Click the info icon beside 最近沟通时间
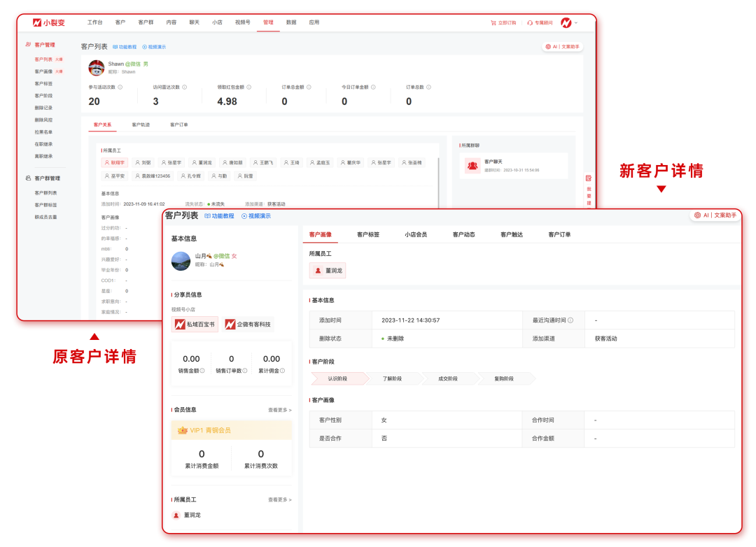The width and height of the screenshot is (756, 547). point(570,320)
